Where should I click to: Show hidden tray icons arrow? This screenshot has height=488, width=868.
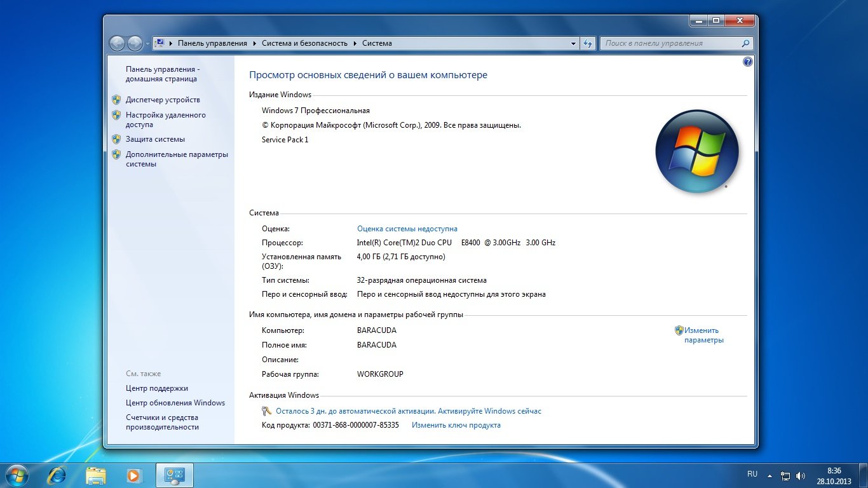(x=770, y=475)
